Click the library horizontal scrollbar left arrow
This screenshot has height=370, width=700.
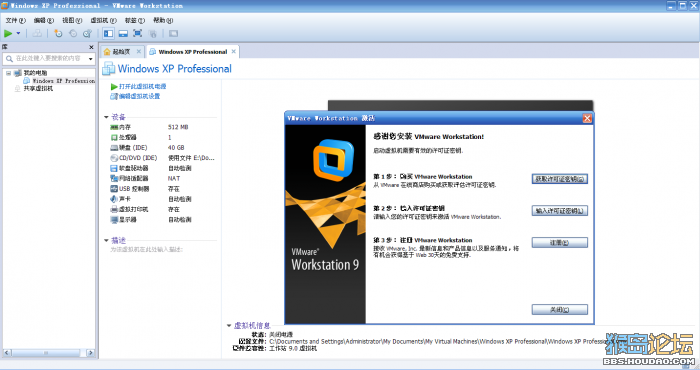[x=7, y=353]
